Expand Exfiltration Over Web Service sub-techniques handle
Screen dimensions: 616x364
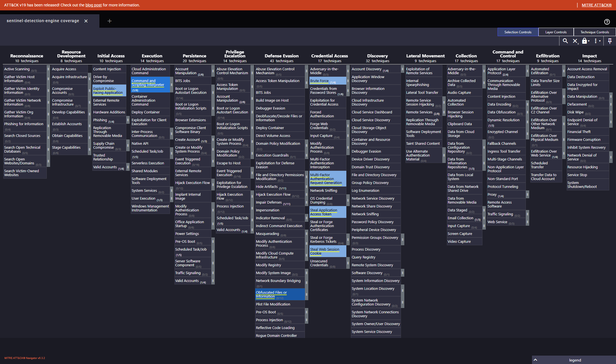point(564,153)
